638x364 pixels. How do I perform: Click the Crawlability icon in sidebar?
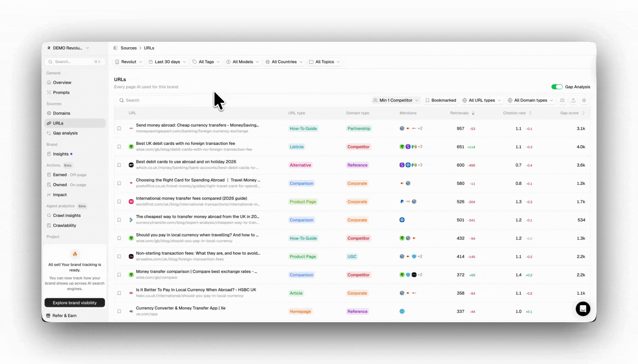[x=49, y=225]
